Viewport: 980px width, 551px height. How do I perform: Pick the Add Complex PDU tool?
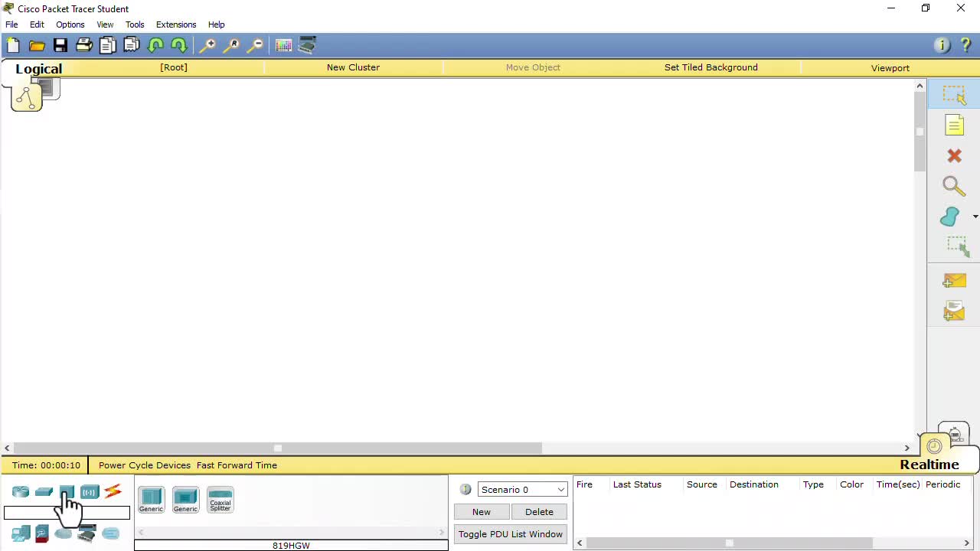pyautogui.click(x=954, y=311)
